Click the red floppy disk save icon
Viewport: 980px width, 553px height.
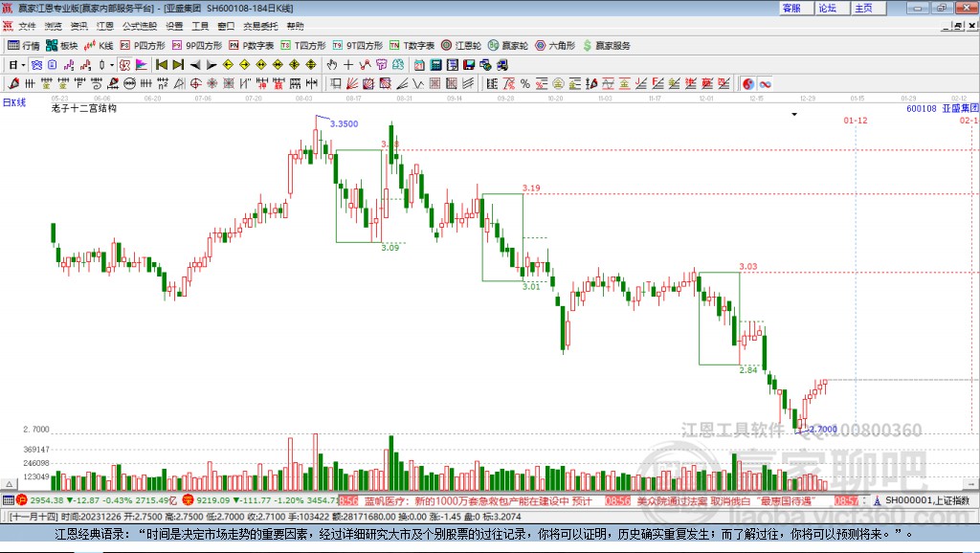469,65
